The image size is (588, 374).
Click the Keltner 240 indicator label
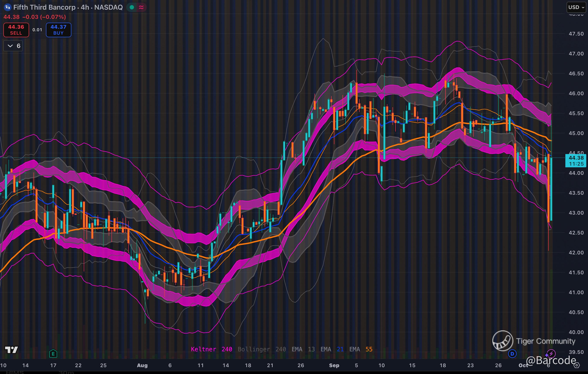211,349
